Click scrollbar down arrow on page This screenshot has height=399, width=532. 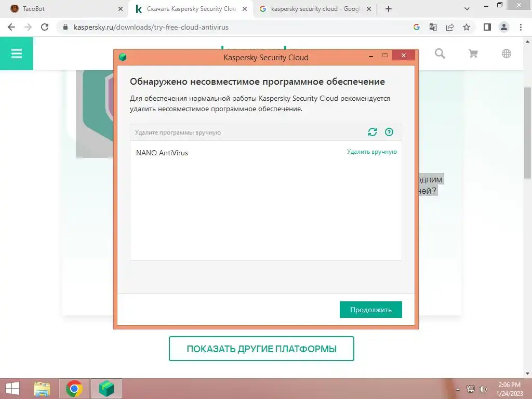[x=528, y=374]
